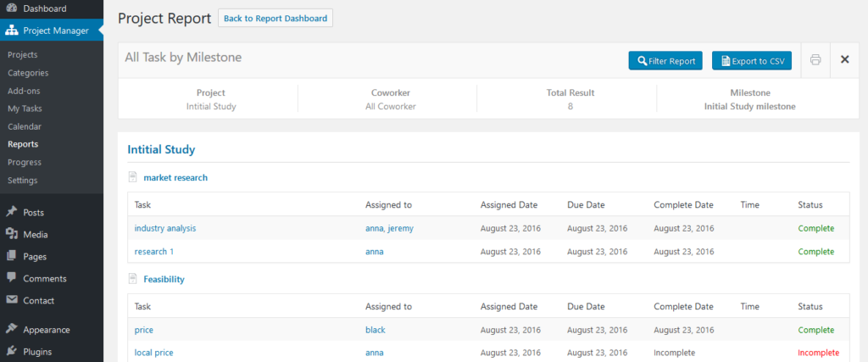Click the print report icon

click(815, 60)
